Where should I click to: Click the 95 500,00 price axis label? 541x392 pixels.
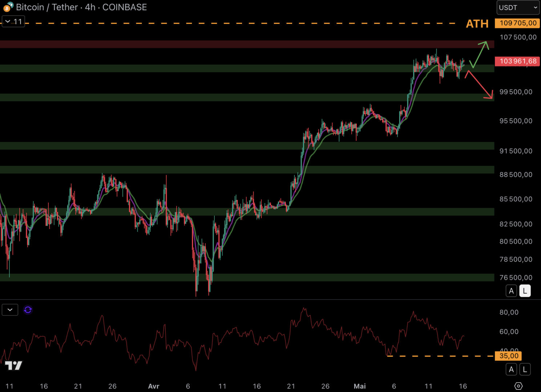(516, 121)
